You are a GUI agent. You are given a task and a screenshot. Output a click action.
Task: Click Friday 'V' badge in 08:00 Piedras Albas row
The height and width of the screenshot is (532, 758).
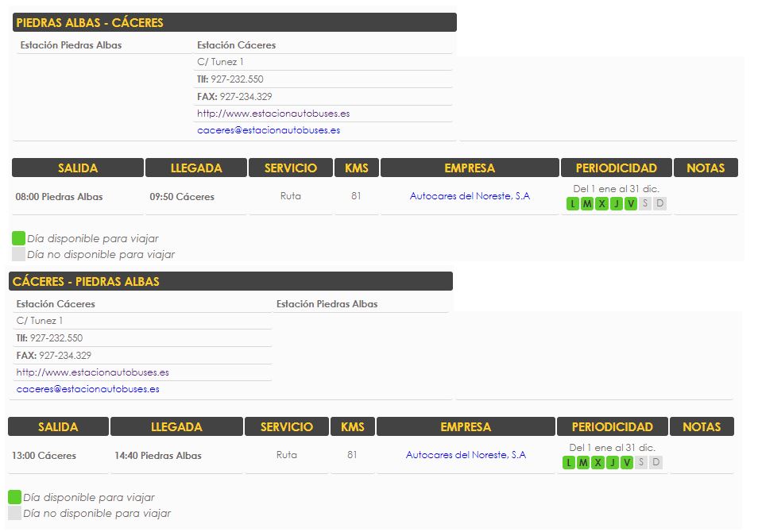point(631,204)
